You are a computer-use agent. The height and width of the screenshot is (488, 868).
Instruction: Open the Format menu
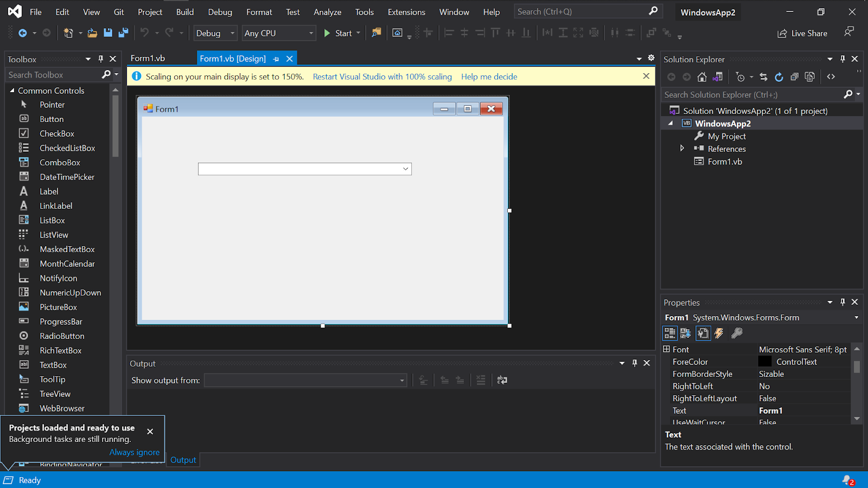coord(259,12)
